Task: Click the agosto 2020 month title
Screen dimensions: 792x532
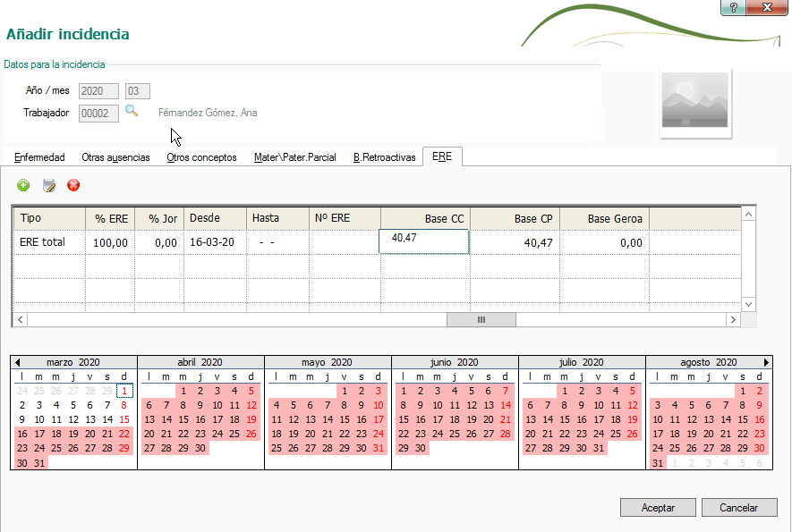Action: pyautogui.click(x=709, y=362)
